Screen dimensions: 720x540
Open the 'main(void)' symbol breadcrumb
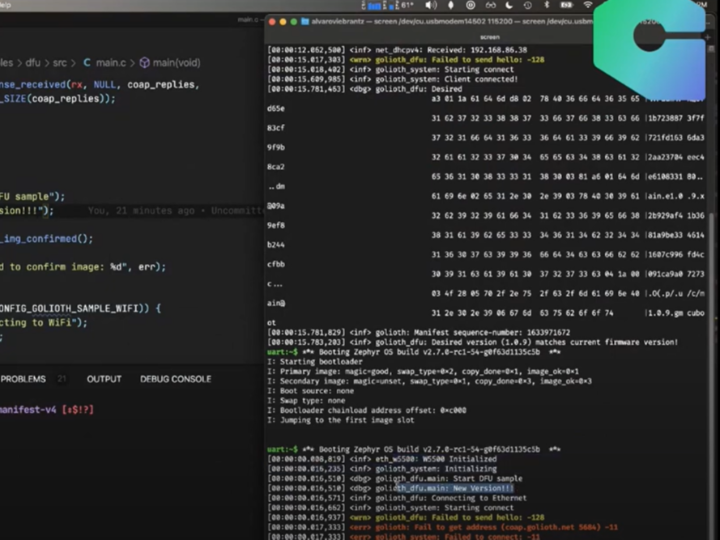click(176, 63)
